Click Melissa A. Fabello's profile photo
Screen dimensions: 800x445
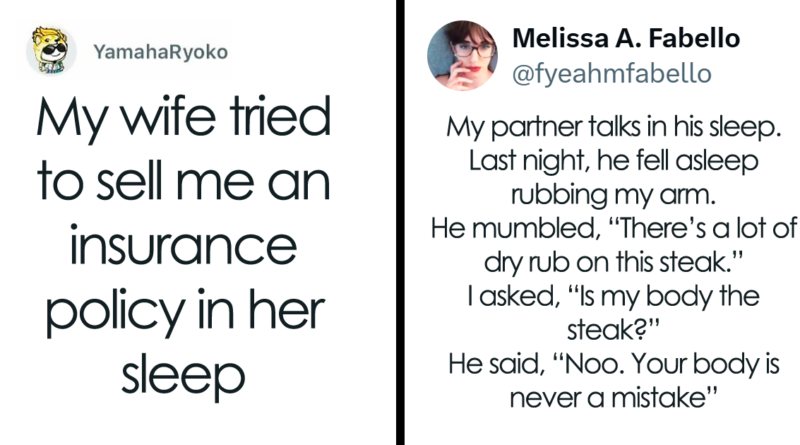[460, 54]
